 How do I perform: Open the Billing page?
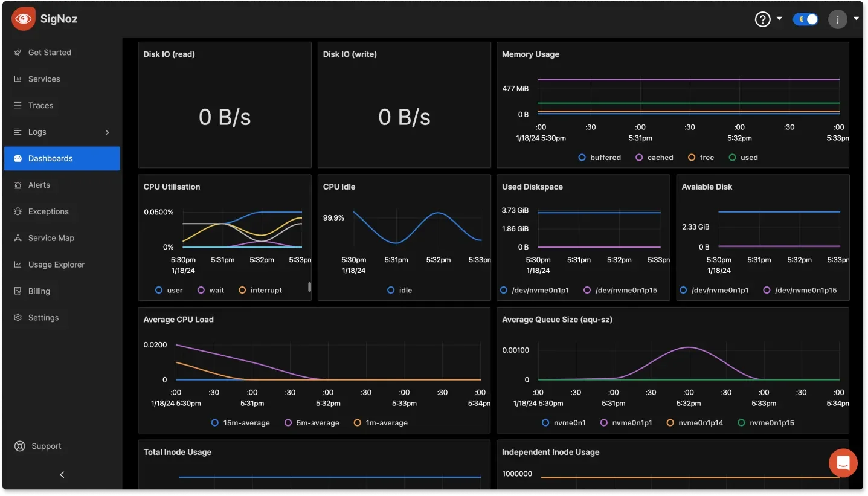38,291
